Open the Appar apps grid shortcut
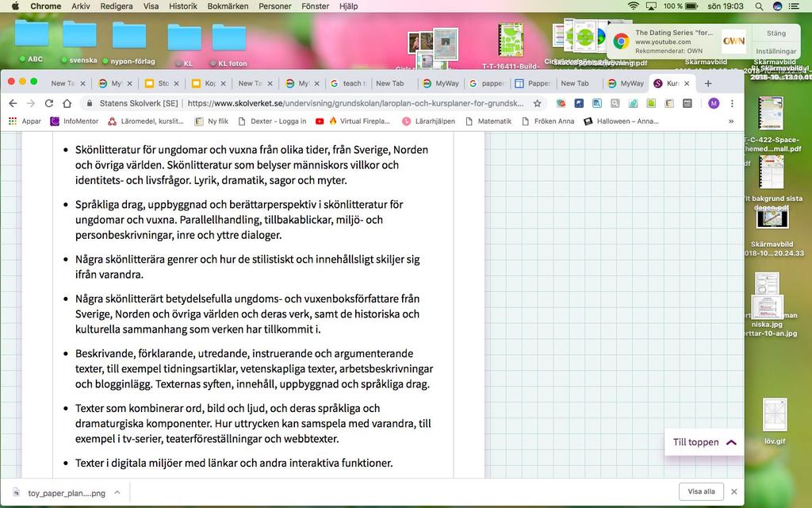812x508 pixels. [x=25, y=121]
